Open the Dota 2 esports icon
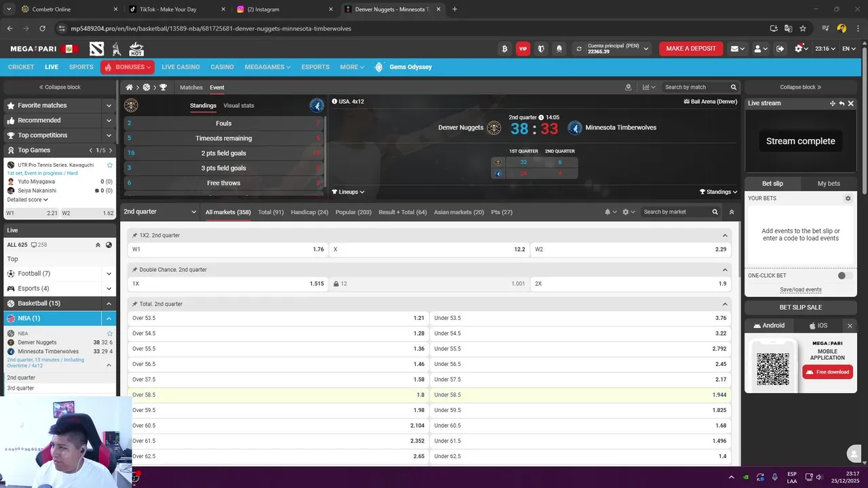This screenshot has height=488, width=868. tap(97, 49)
